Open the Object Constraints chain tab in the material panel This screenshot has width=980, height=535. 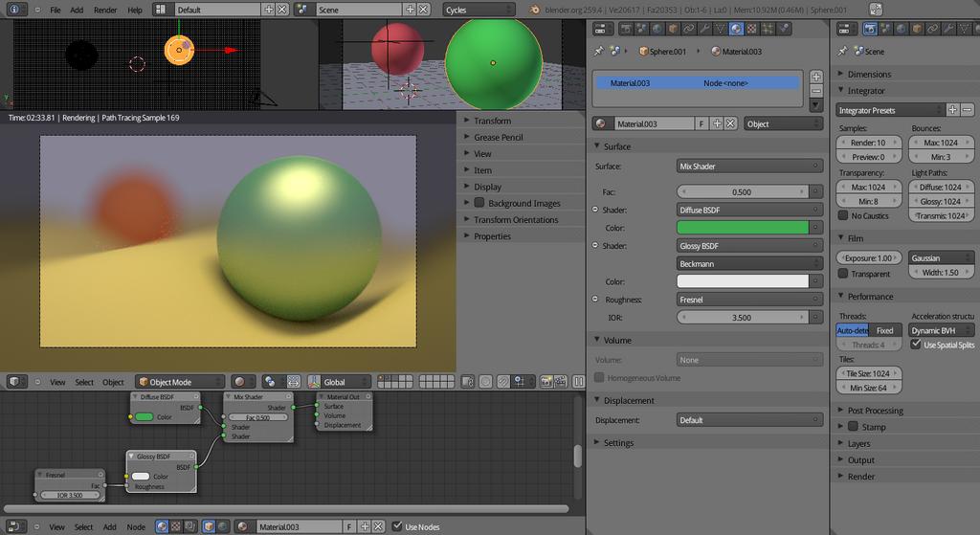coord(689,28)
